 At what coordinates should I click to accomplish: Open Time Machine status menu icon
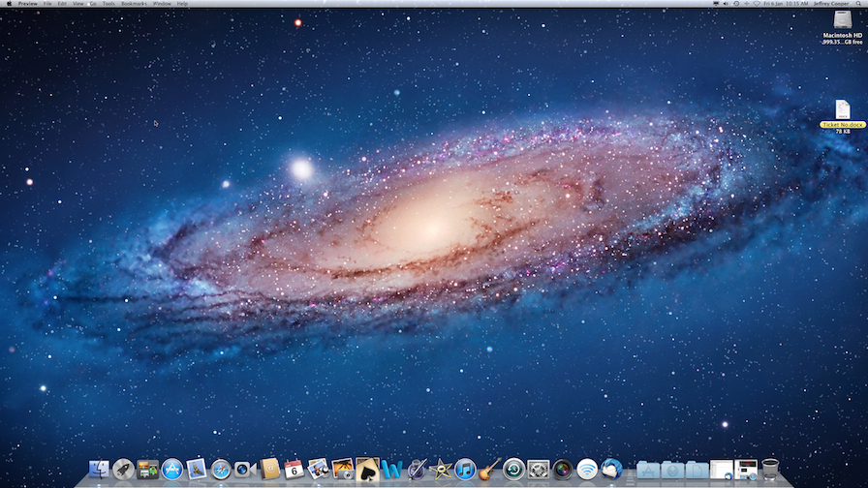point(736,4)
